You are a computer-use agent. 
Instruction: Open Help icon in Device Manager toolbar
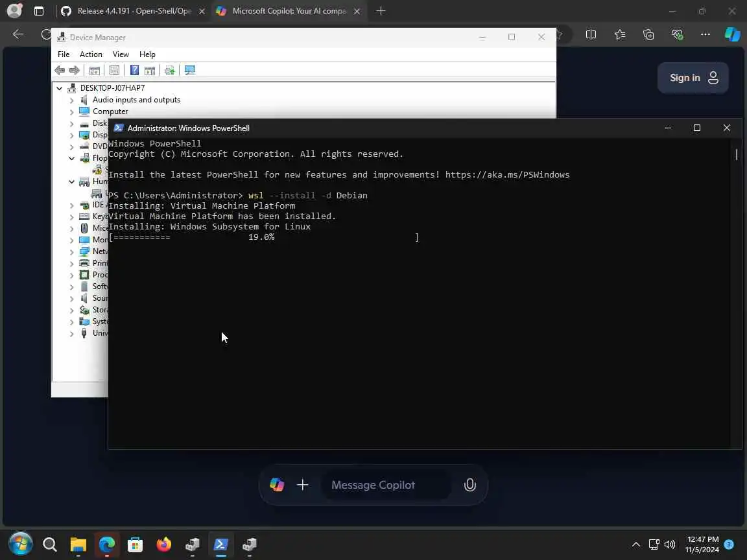pyautogui.click(x=135, y=71)
